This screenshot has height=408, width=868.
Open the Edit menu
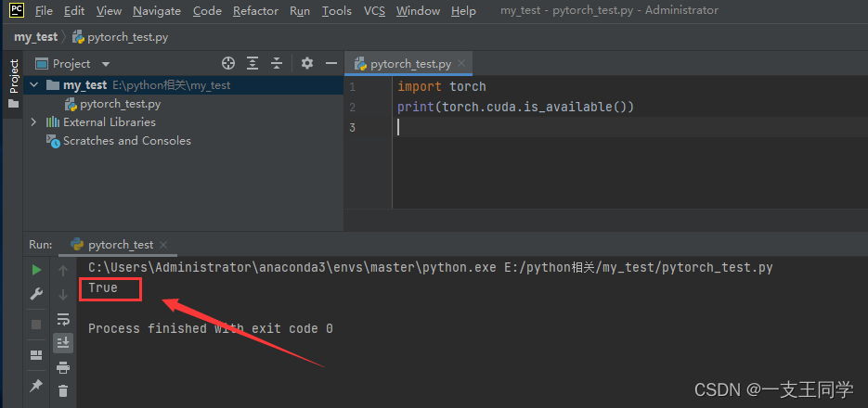[x=74, y=10]
